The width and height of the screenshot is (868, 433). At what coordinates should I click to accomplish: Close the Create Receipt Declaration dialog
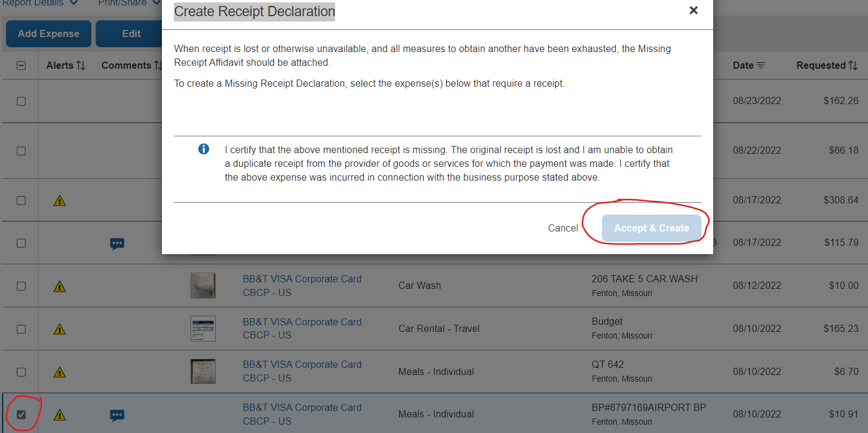[x=693, y=10]
